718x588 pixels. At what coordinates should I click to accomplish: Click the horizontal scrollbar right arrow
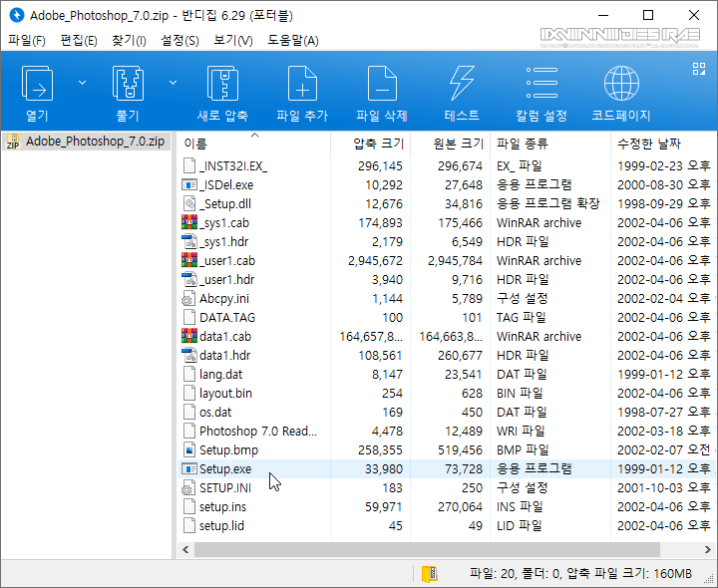pos(708,549)
